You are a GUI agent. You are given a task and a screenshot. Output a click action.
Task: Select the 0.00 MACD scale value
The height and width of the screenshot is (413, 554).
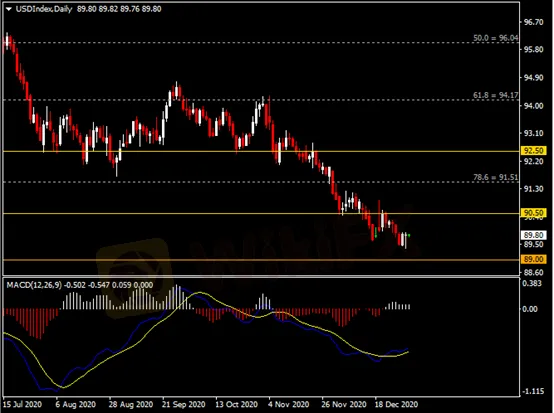(x=530, y=309)
